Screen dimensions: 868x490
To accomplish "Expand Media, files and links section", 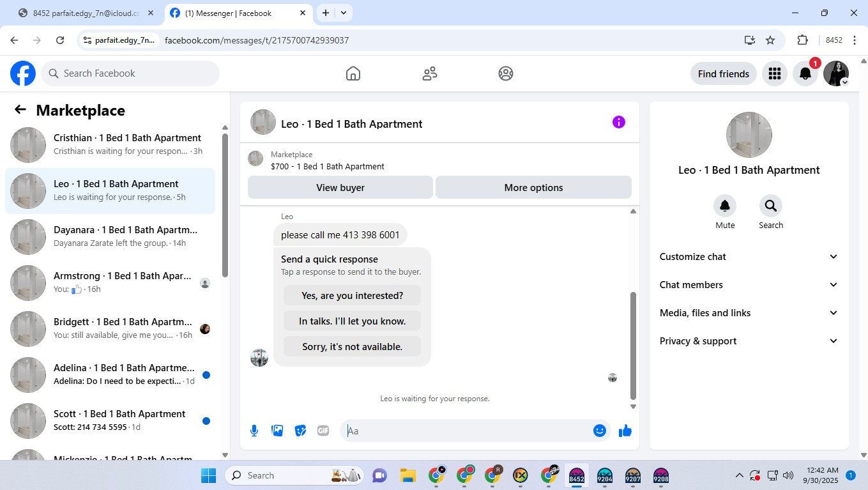I will [x=749, y=313].
